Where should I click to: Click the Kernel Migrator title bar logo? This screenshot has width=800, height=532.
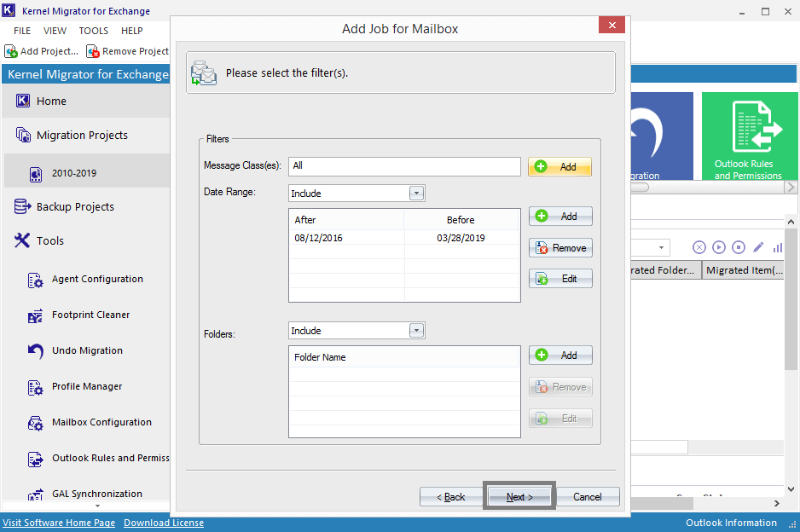click(x=9, y=10)
